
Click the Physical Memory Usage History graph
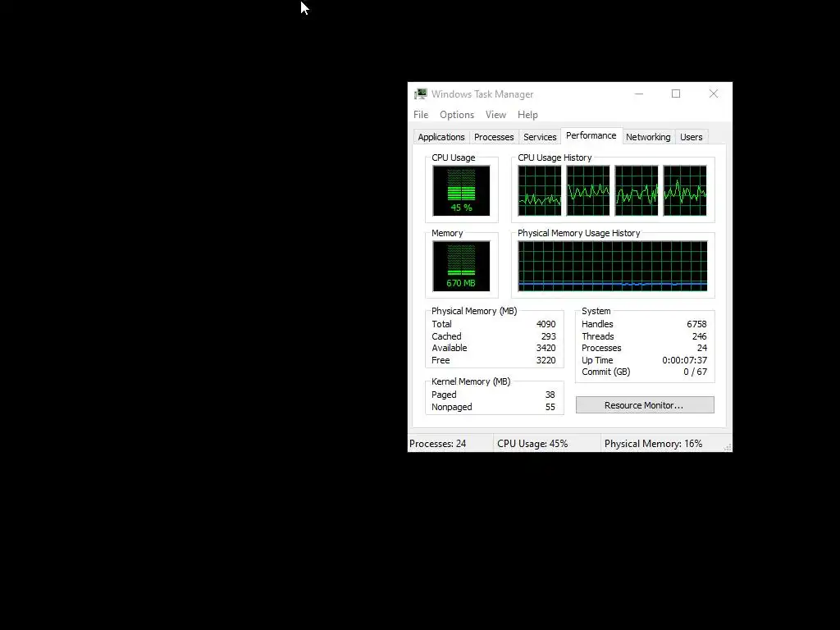612,267
